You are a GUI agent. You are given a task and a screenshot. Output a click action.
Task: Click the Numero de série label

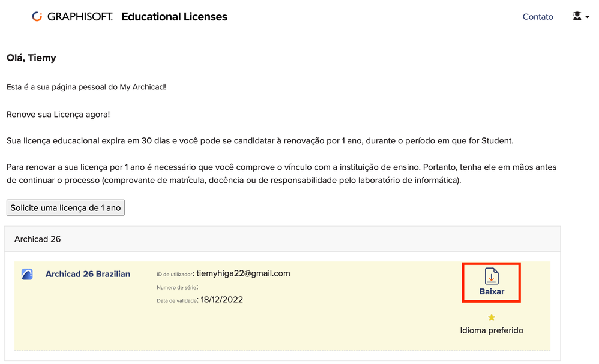click(x=176, y=288)
